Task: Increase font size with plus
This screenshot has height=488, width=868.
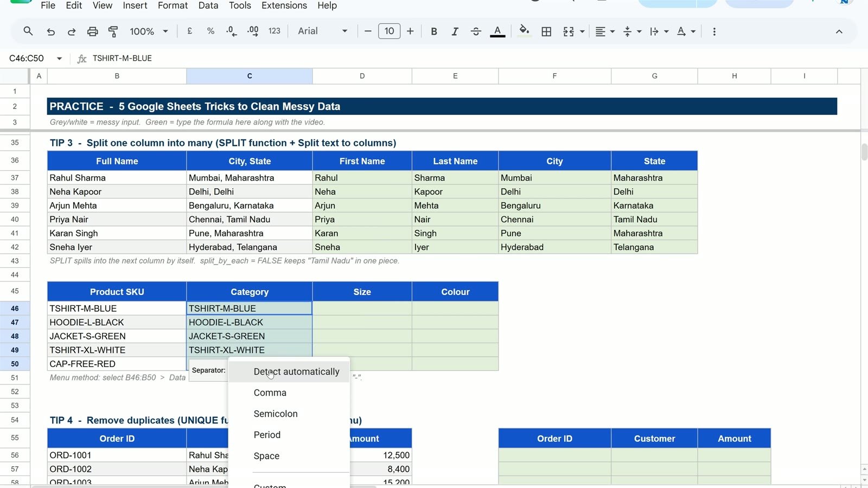Action: 410,31
